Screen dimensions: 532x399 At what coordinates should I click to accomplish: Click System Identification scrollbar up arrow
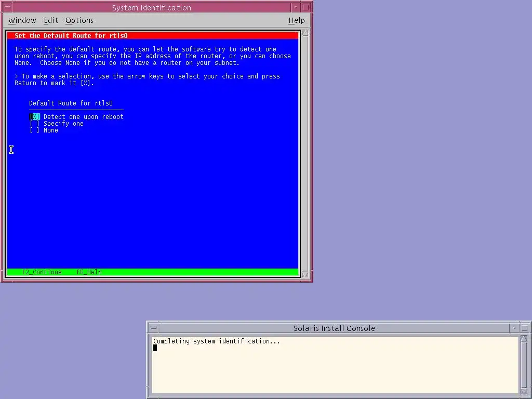pyautogui.click(x=305, y=33)
